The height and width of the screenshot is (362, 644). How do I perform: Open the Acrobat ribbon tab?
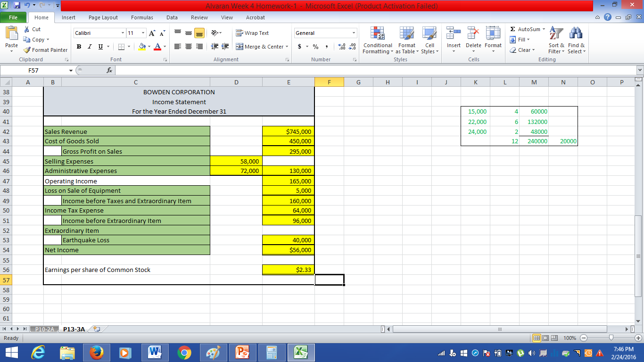256,17
